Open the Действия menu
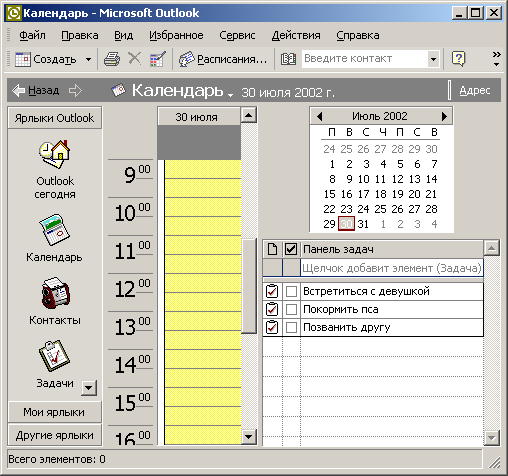Image resolution: width=508 pixels, height=476 pixels. [x=296, y=35]
